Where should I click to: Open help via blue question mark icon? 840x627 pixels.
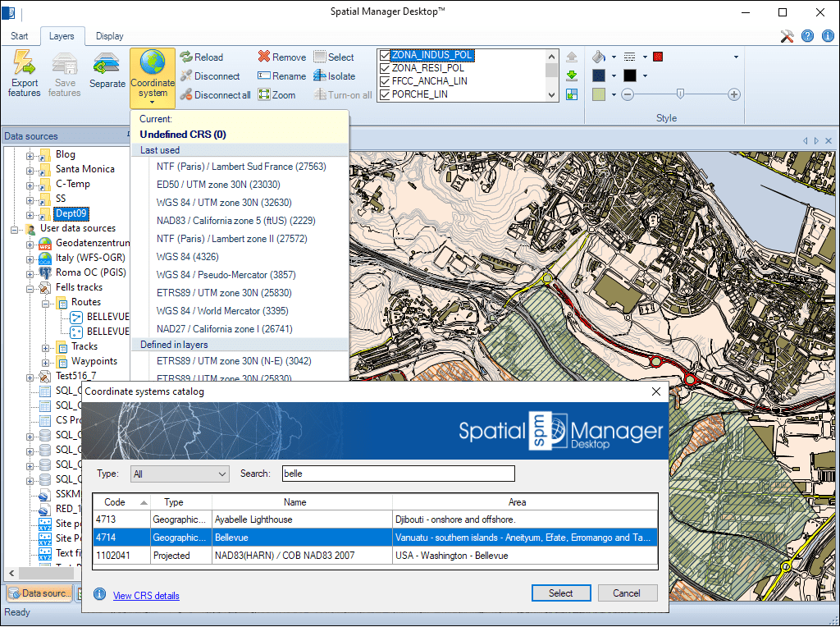coord(807,36)
